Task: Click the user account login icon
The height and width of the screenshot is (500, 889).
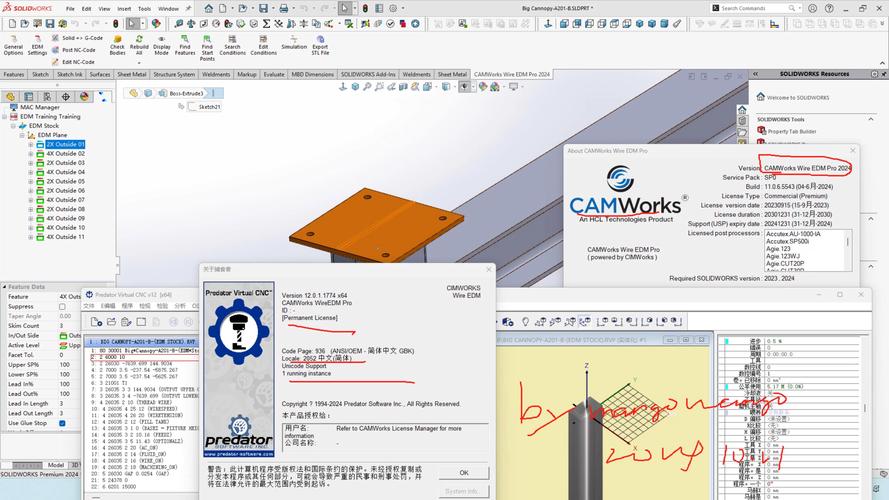Action: pos(812,8)
